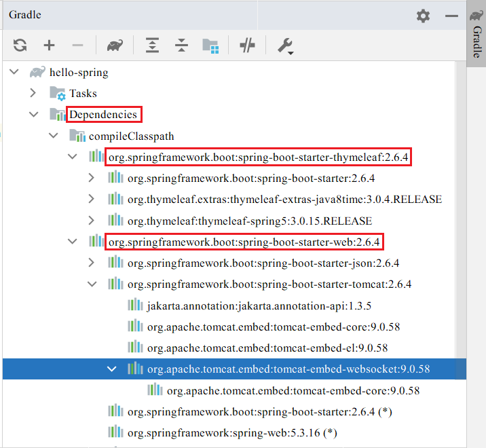
Task: Collapse the hello-spring project node
Action: tap(14, 72)
